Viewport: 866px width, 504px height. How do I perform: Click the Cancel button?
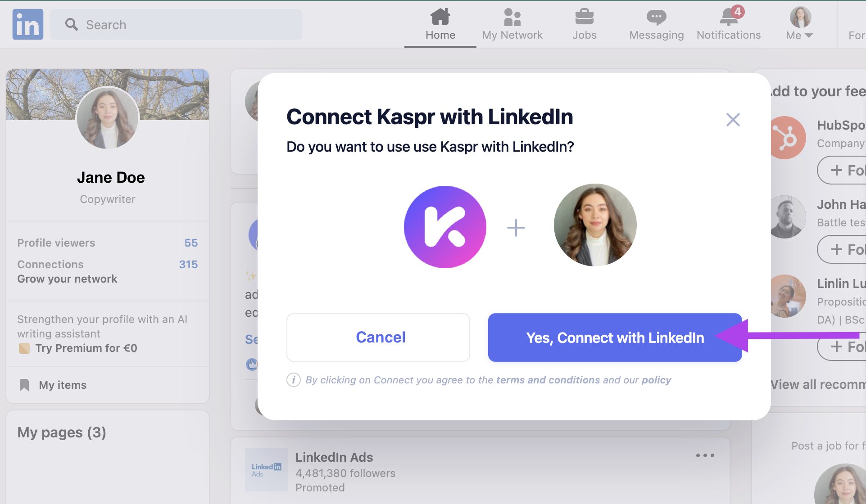pos(378,337)
